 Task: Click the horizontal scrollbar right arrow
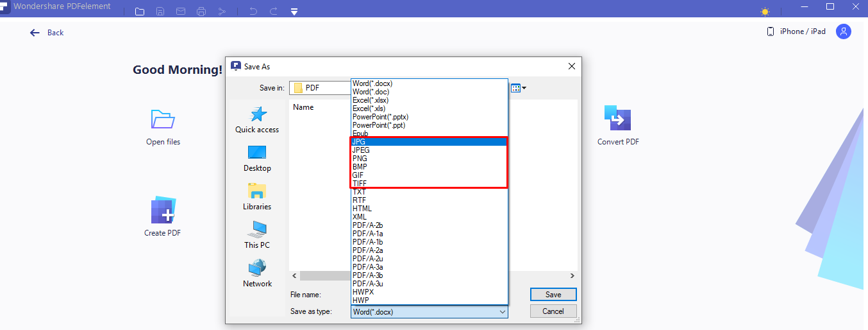pyautogui.click(x=572, y=275)
